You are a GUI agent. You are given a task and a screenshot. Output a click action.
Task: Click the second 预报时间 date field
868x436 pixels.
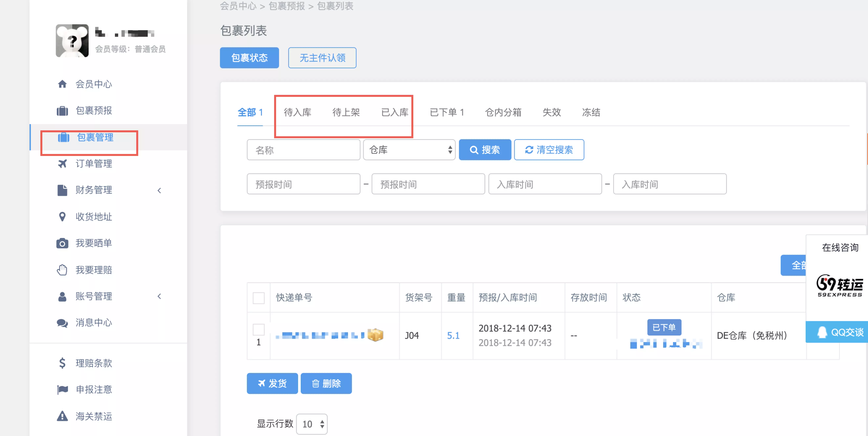point(428,184)
